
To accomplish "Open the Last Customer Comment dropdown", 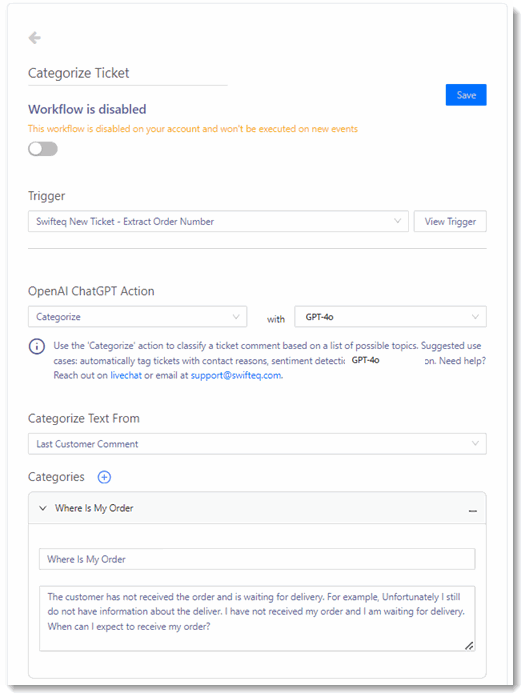I will click(257, 444).
